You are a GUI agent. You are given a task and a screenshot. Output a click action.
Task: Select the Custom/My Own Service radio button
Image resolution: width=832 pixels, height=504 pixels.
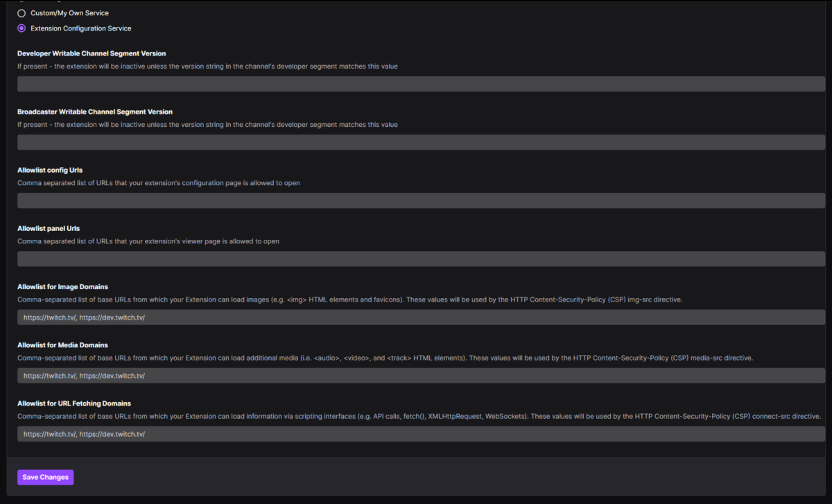coord(21,13)
